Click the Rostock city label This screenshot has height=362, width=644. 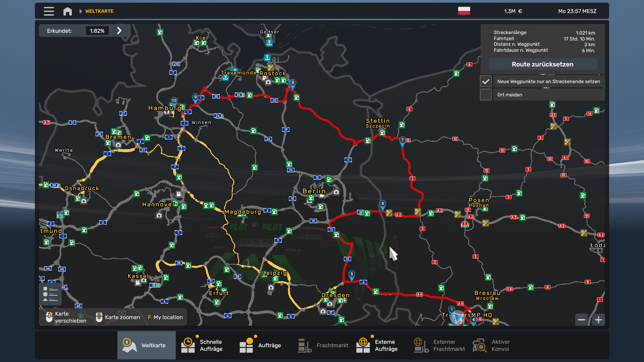(273, 73)
